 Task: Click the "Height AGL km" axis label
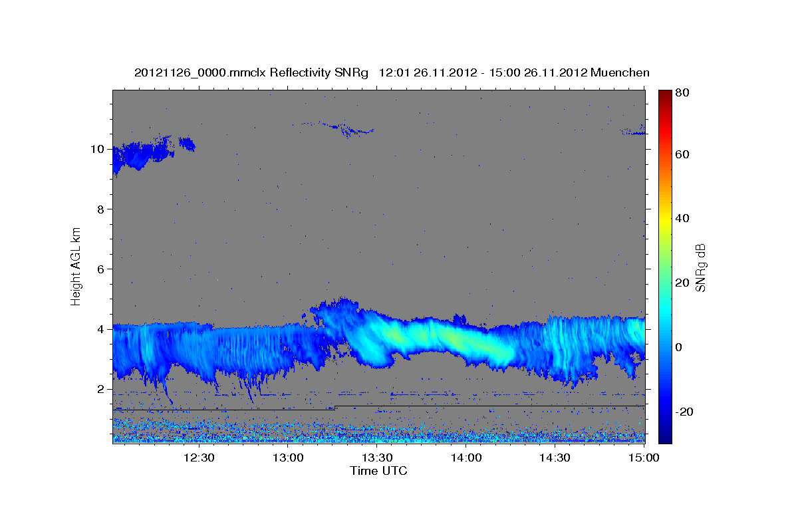coord(76,265)
